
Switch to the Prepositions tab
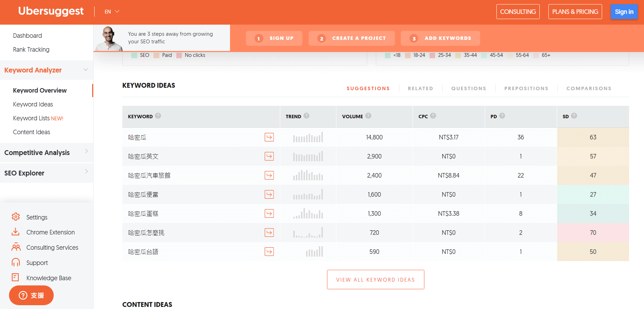pos(526,88)
